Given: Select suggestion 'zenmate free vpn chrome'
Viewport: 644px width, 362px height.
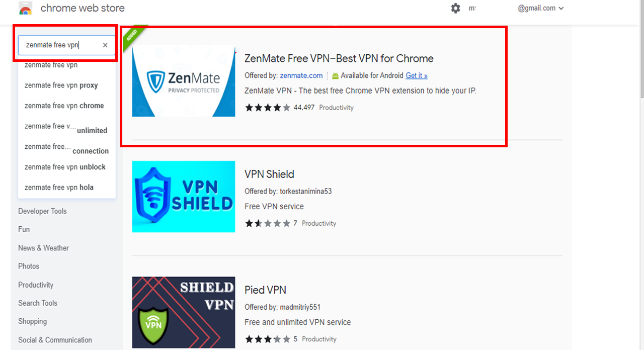Looking at the screenshot, I should tap(64, 106).
